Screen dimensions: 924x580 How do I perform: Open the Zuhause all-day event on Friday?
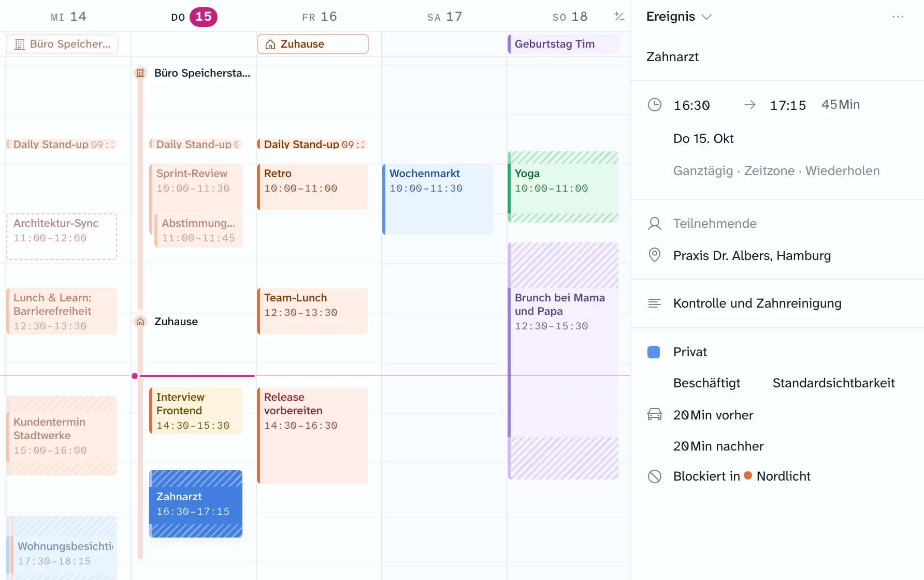[x=313, y=44]
